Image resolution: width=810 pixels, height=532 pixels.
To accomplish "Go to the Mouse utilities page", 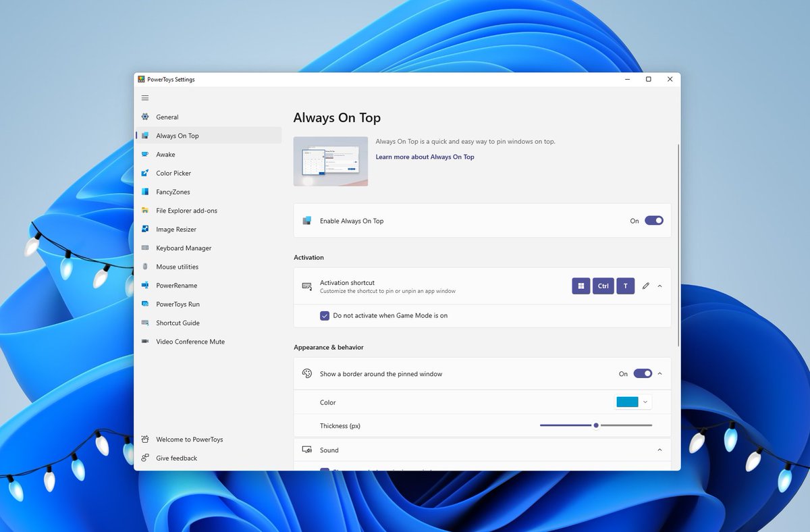I will pos(209,267).
